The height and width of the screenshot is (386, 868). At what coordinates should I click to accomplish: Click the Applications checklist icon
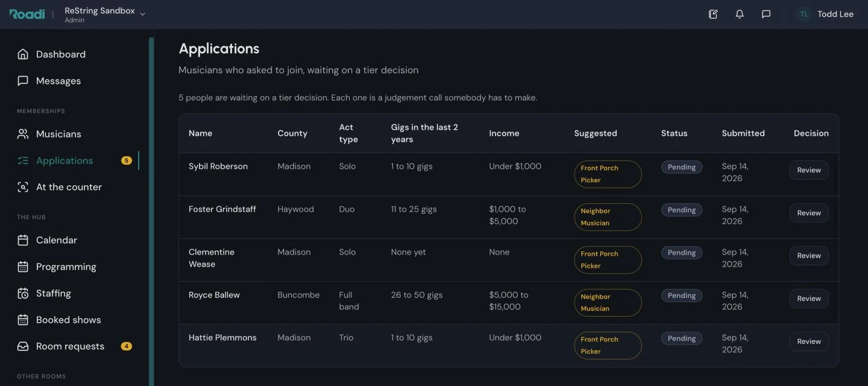tap(23, 160)
